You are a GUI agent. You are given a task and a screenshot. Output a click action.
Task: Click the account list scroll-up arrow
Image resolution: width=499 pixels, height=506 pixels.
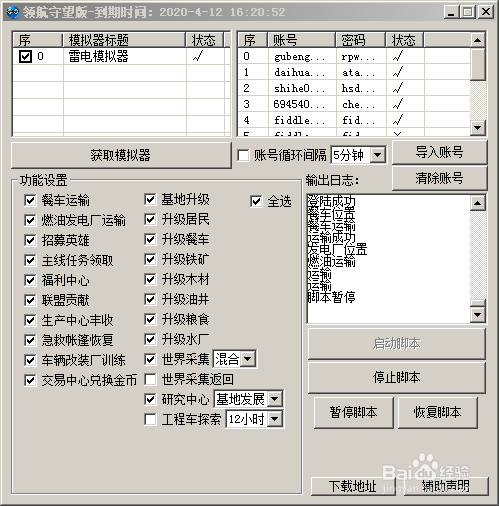(478, 41)
